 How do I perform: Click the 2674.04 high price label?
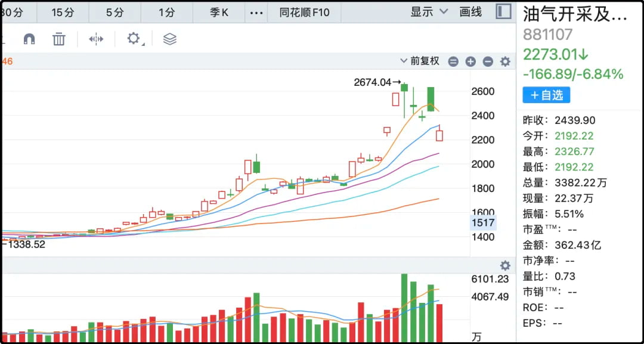pos(373,82)
